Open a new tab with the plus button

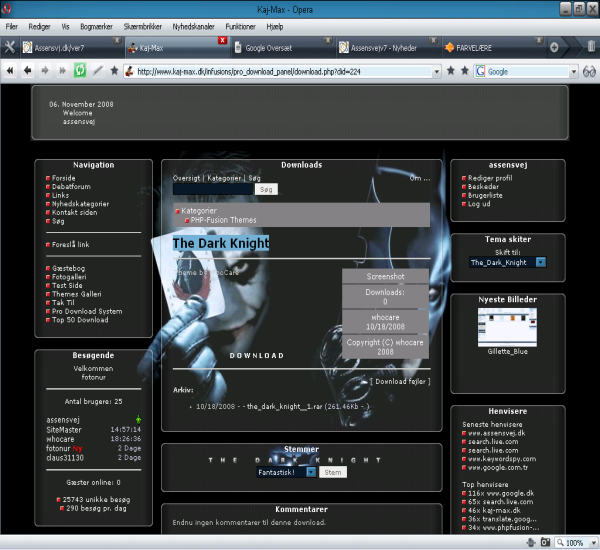pos(554,47)
